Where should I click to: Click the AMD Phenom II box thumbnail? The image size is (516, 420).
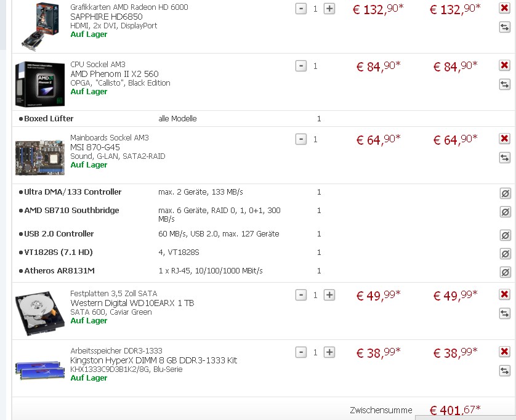(x=39, y=84)
